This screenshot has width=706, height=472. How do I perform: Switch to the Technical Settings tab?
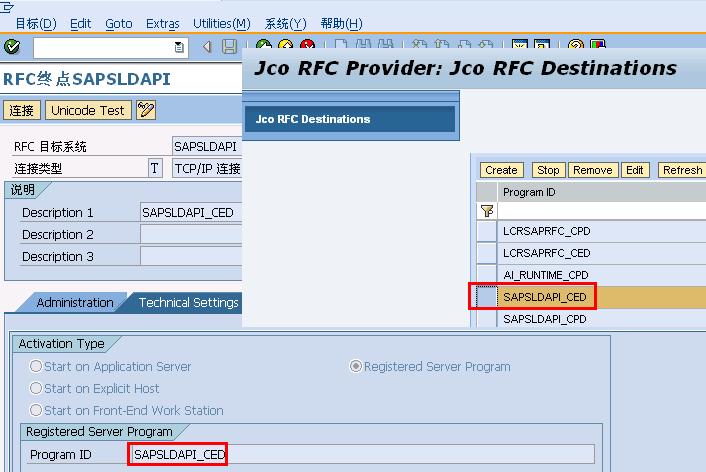pos(188,302)
